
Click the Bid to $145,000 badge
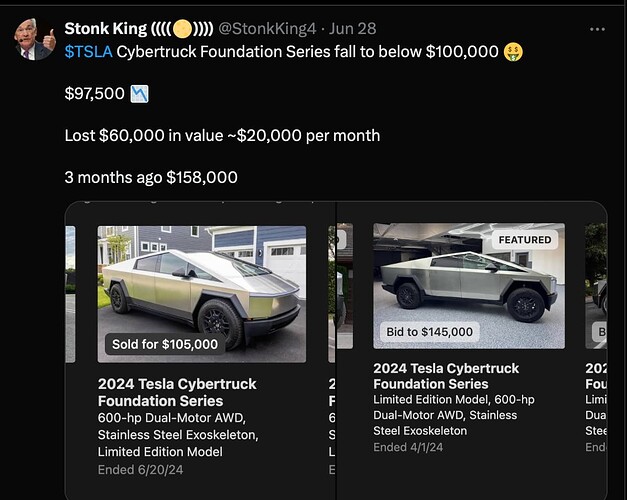[429, 332]
